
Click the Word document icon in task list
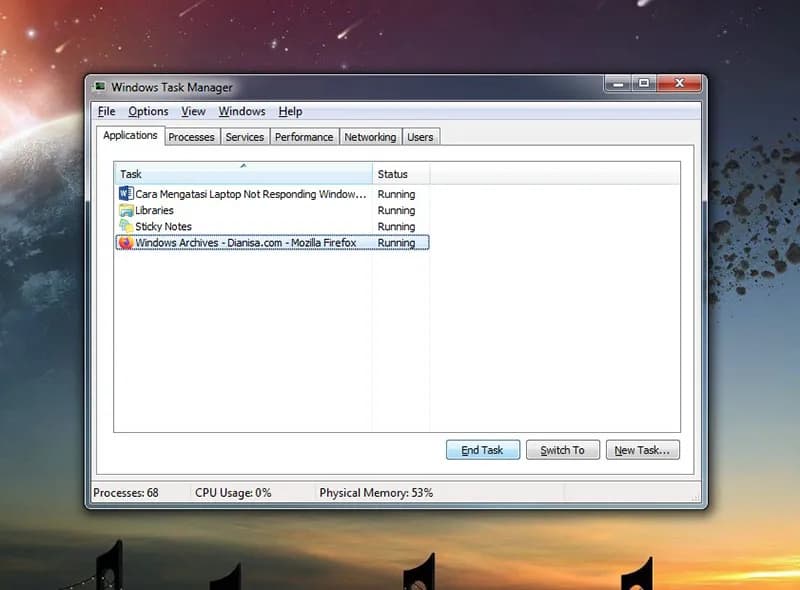point(125,194)
